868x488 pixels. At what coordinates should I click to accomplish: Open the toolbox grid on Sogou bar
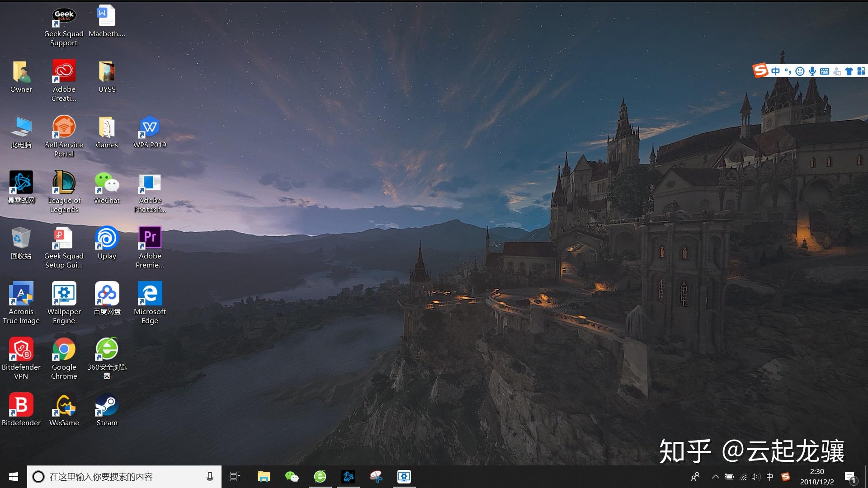coord(861,71)
